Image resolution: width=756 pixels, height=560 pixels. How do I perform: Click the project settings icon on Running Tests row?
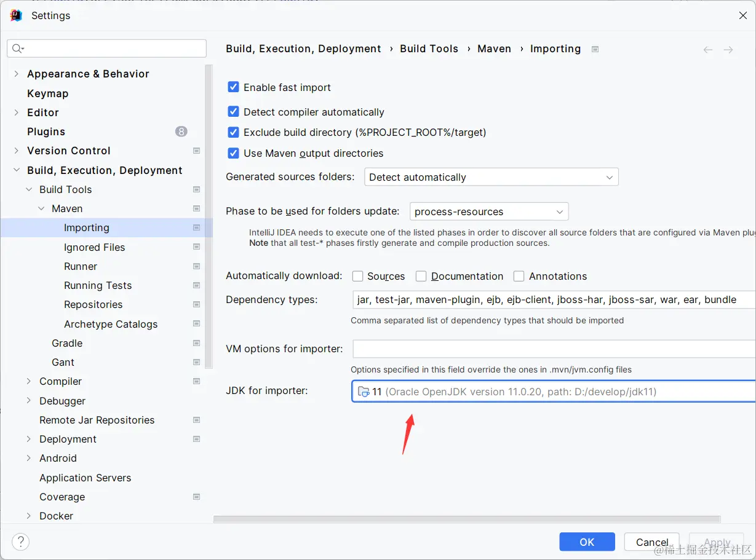[196, 285]
